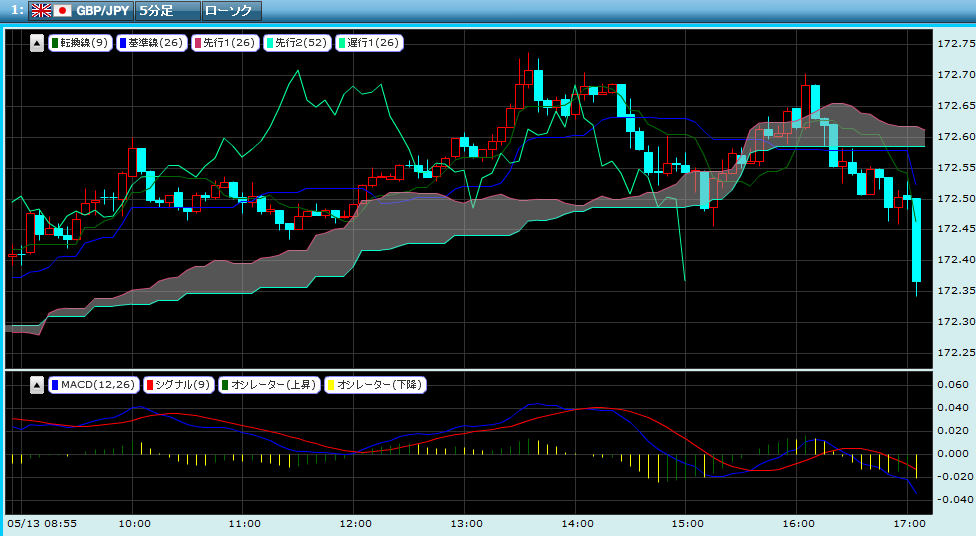This screenshot has width=976, height=536.
Task: Collapse the MACD indicator legend arrow
Action: click(x=37, y=385)
